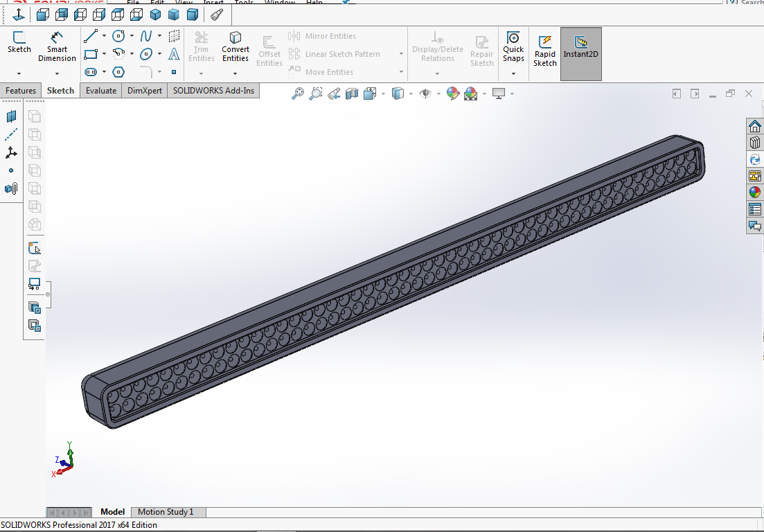This screenshot has height=532, width=764.
Task: Click the Zoom to Fit icon
Action: click(x=298, y=94)
